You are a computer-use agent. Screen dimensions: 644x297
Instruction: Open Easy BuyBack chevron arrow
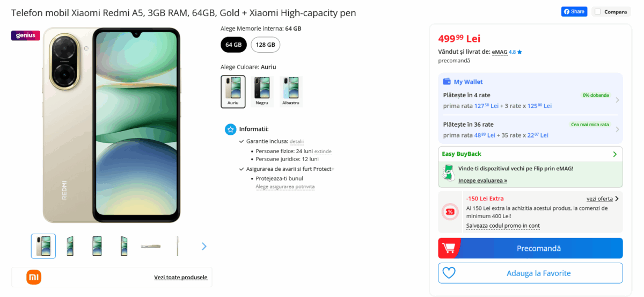coord(615,154)
